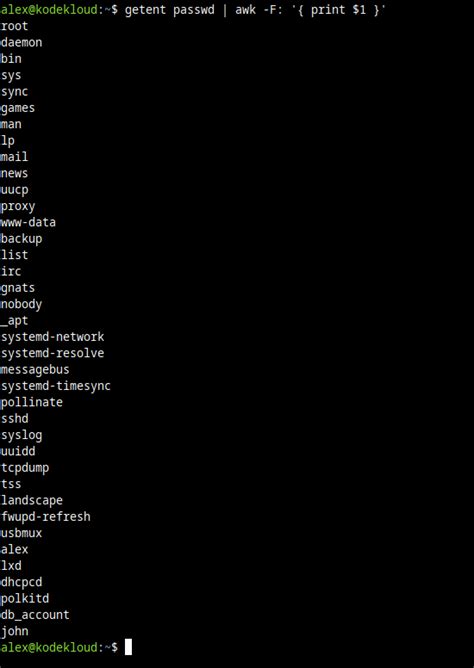Click the 'alex' user in output

pos(14,549)
